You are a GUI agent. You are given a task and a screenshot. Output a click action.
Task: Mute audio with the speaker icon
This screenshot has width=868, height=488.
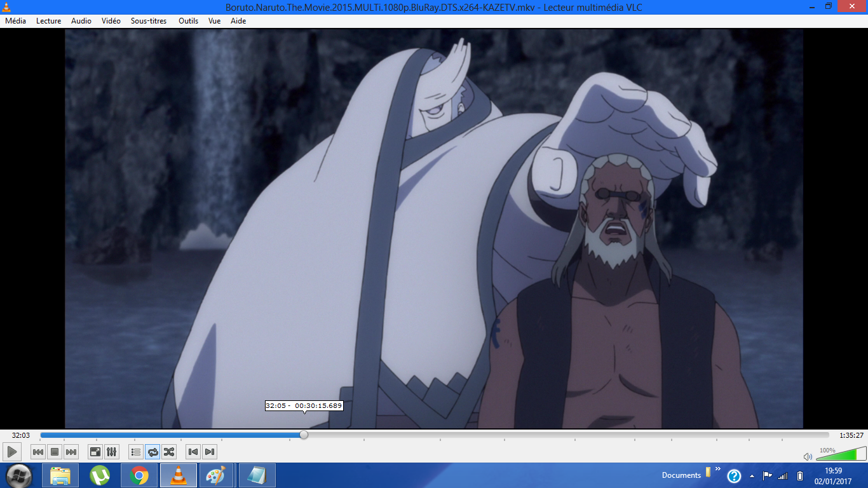808,456
